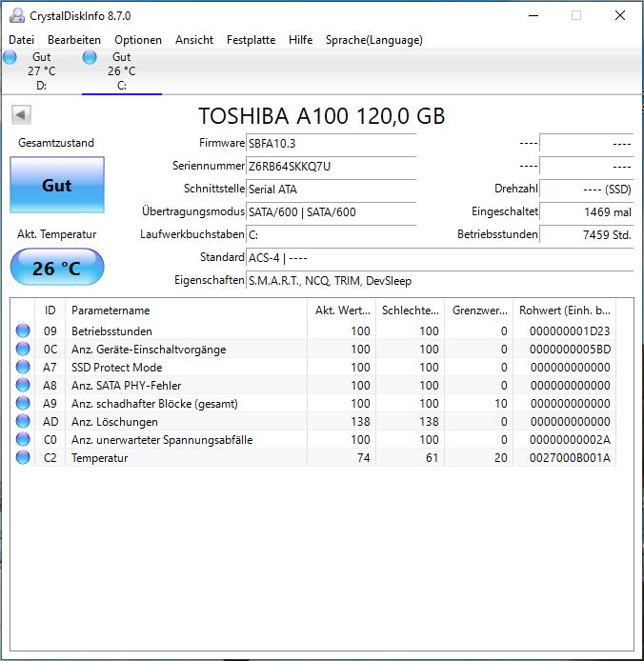Click the Parametername column header

point(187,310)
